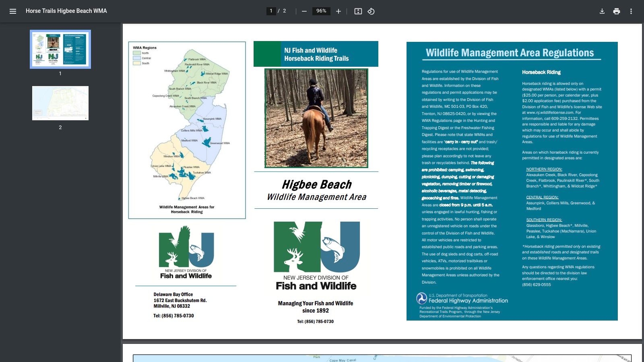Zoom out with the minus icon

click(x=304, y=11)
